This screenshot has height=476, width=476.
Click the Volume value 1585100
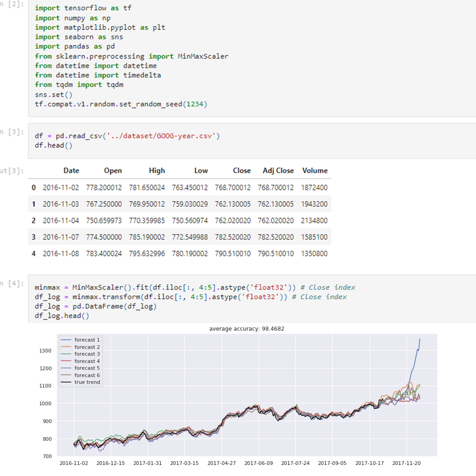coord(314,237)
